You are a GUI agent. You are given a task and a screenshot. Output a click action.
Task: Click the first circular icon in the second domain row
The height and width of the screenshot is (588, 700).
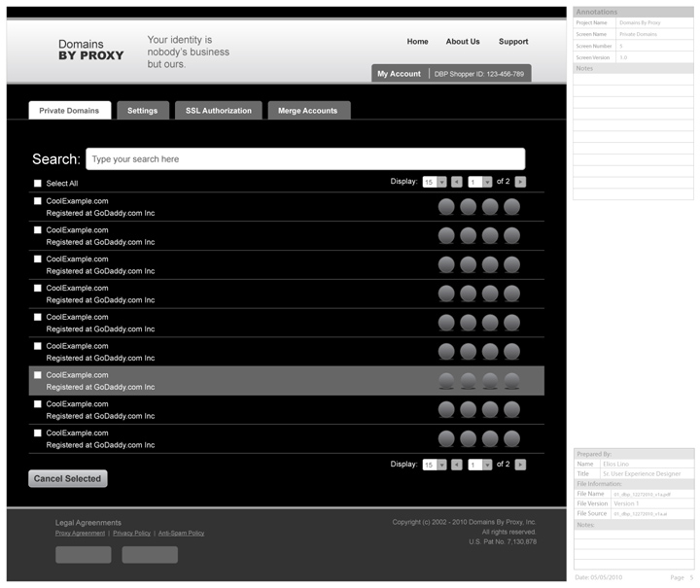446,235
